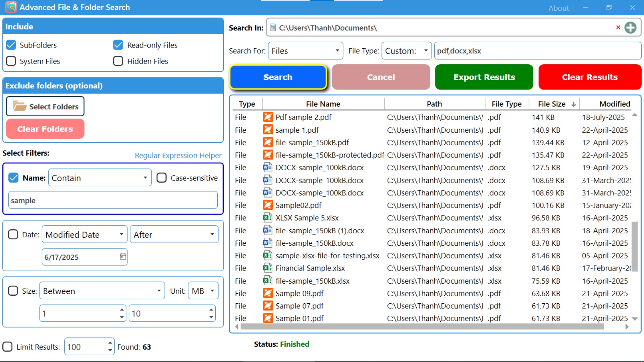Click the PDF icon of Sample02.pdf
The width and height of the screenshot is (644, 362).
click(268, 205)
